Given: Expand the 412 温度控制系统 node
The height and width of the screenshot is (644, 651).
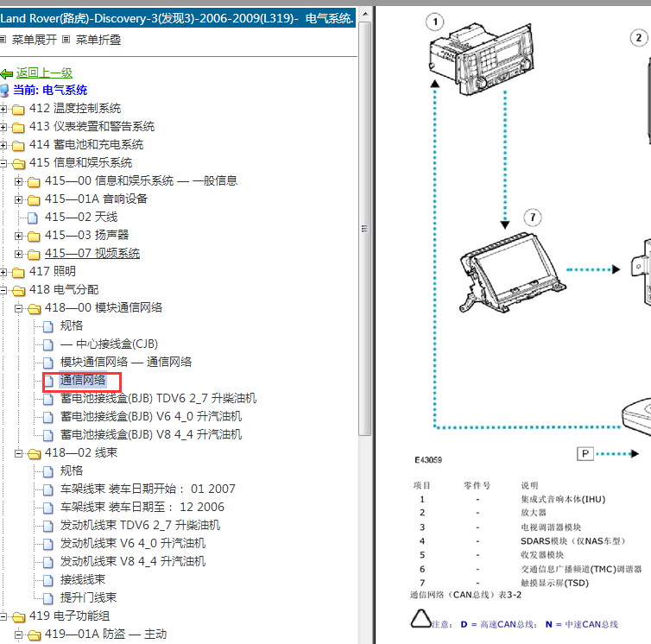Looking at the screenshot, I should pos(3,109).
